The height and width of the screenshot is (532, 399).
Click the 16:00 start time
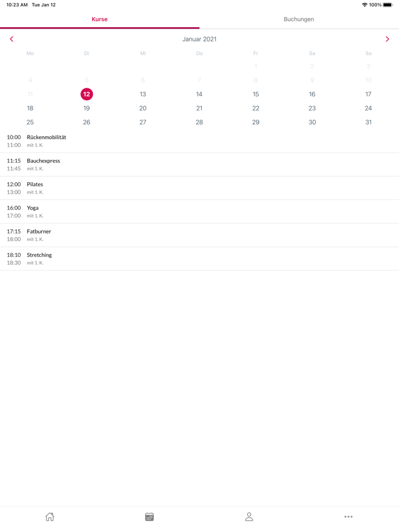[14, 208]
